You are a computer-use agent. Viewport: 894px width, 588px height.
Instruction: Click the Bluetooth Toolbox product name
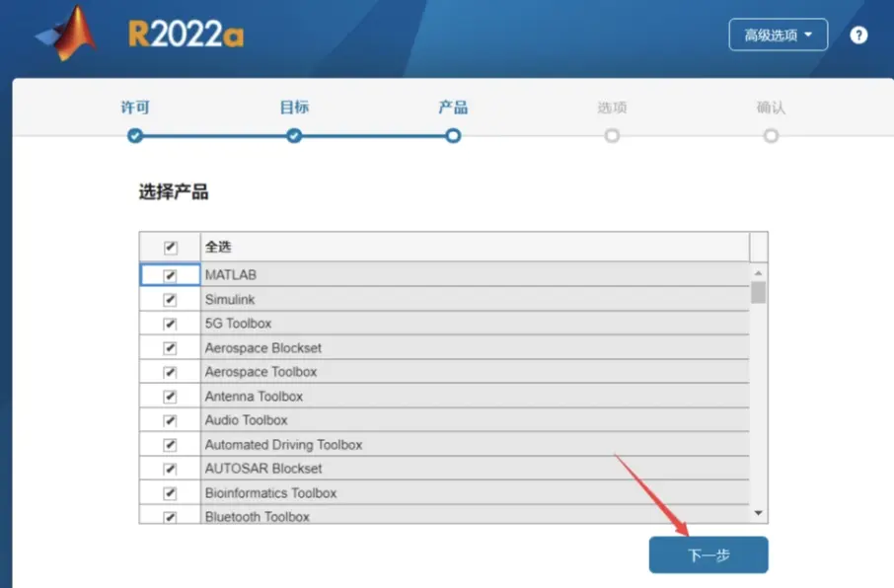coord(258,517)
